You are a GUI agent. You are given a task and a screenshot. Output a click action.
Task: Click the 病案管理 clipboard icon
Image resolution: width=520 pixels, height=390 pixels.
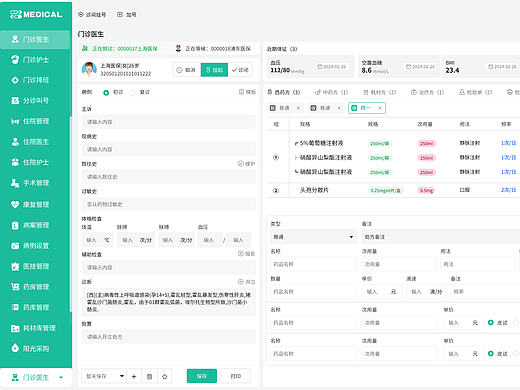tap(15, 225)
